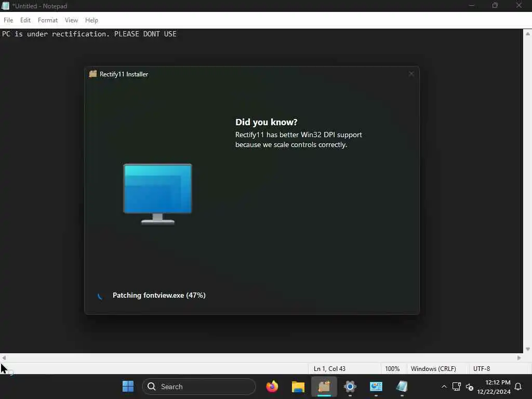This screenshot has width=532, height=399.
Task: Click the loading spinner in the installer
Action: (x=100, y=296)
